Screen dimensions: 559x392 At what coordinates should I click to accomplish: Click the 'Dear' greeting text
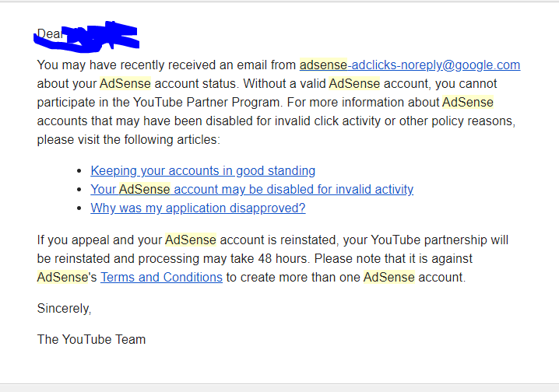pyautogui.click(x=50, y=33)
